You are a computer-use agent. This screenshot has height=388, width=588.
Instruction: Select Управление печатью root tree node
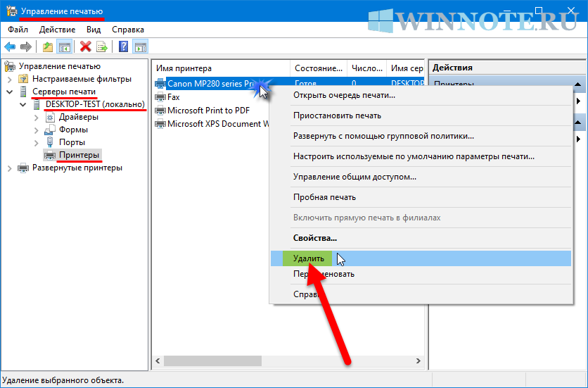pyautogui.click(x=60, y=66)
